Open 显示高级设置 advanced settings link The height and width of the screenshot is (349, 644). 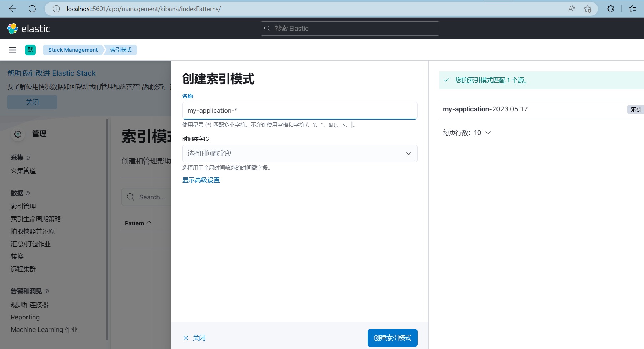point(201,180)
